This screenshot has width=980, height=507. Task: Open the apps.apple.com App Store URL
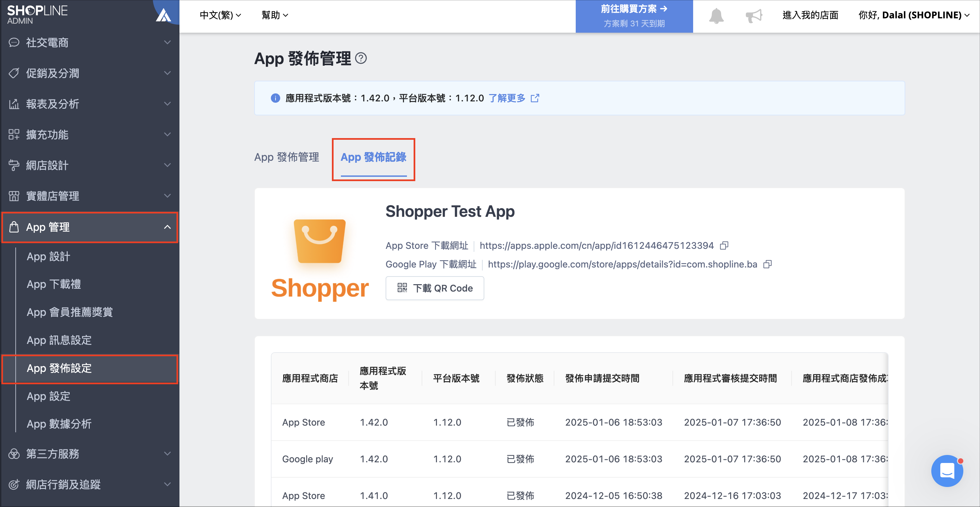click(x=596, y=246)
